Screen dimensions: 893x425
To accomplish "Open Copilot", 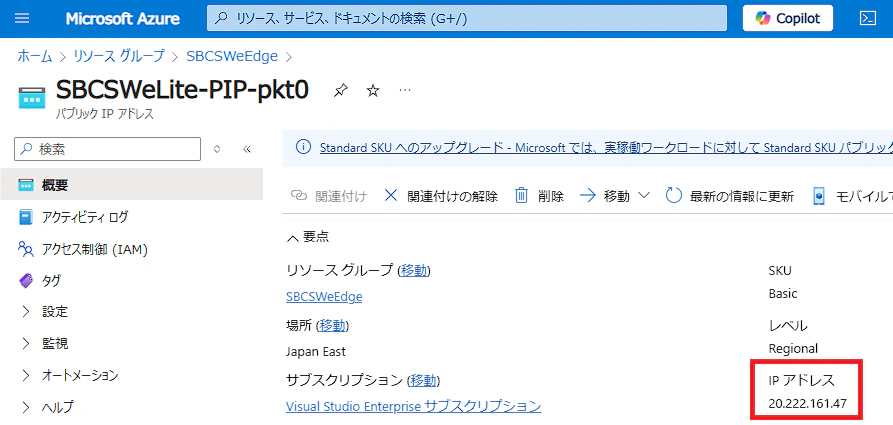I will pos(788,18).
